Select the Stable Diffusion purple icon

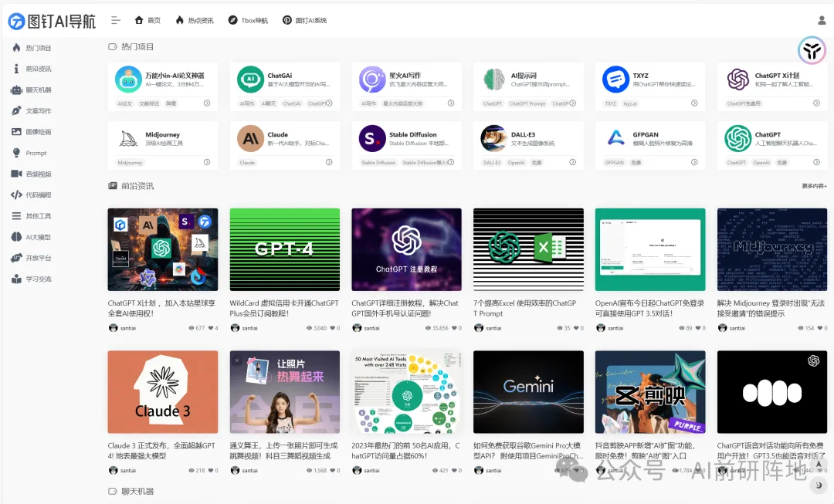coord(372,139)
